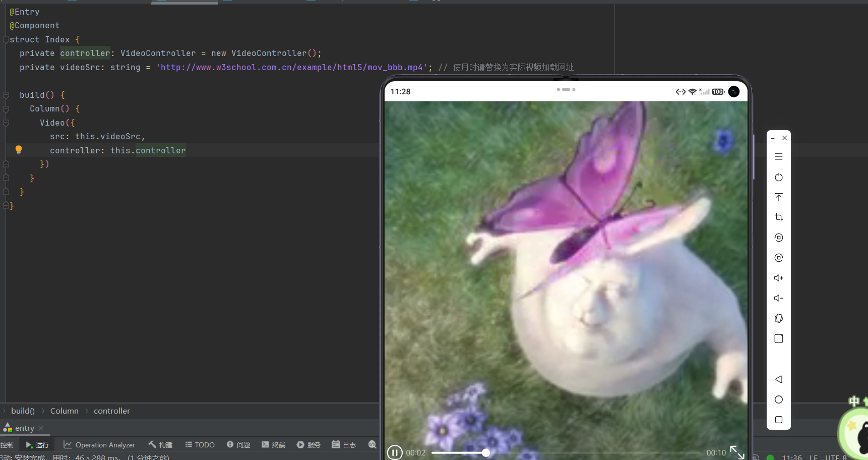Click the 控制 tool window tab at bottom left

coord(7,445)
